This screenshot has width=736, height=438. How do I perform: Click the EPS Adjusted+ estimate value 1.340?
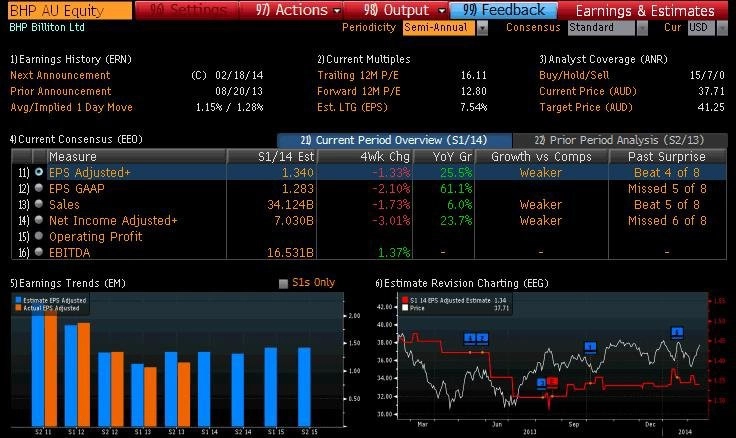coord(298,173)
